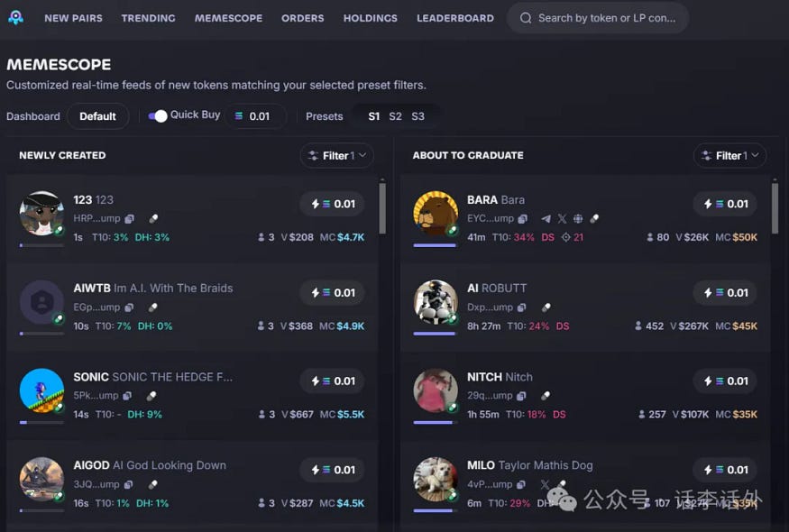Viewport: 789px width, 532px height.
Task: Copy the 123 token address HRP...ump
Action: (129, 218)
